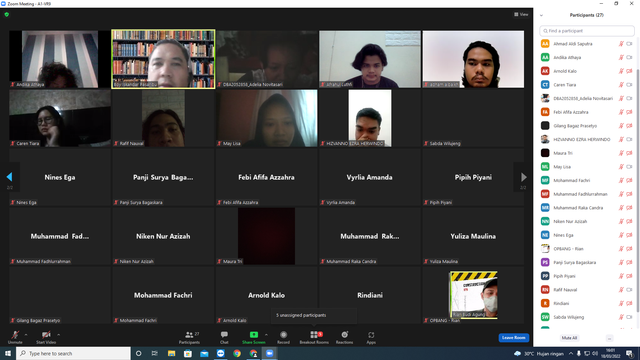Click the Cortana circle on the taskbar

[x=138, y=353]
